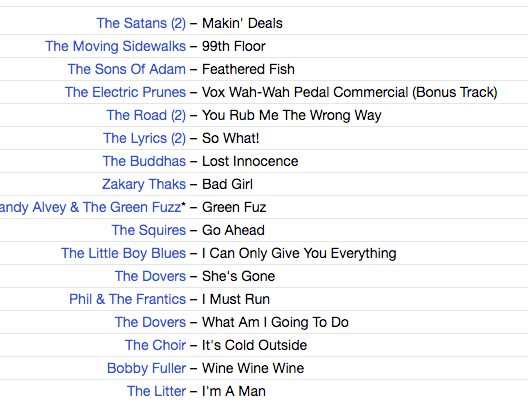The height and width of the screenshot is (412, 528).
Task: Click the Zakary Thaks link
Action: [144, 184]
